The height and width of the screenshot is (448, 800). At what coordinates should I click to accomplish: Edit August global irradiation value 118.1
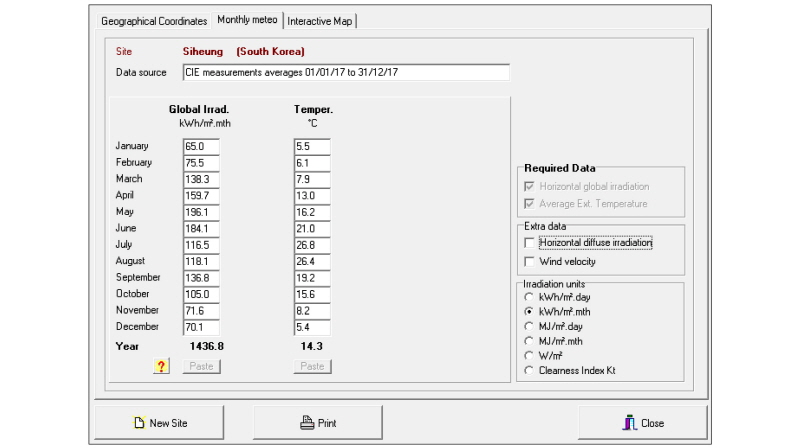pyautogui.click(x=201, y=261)
